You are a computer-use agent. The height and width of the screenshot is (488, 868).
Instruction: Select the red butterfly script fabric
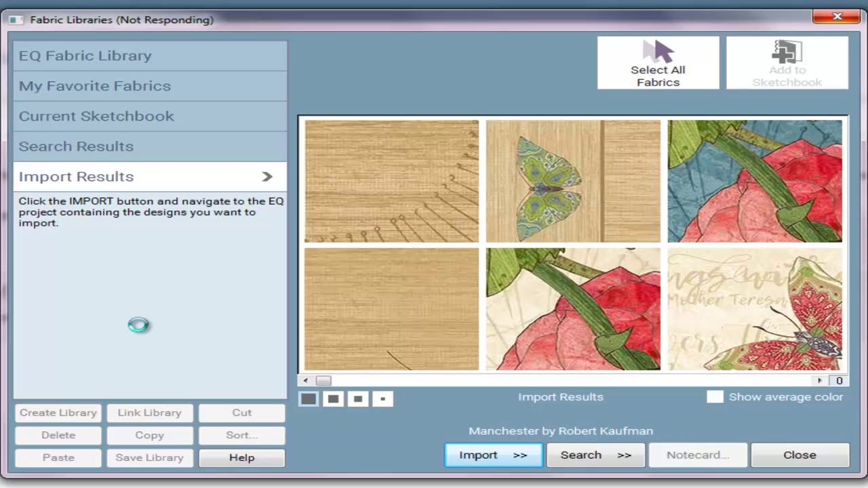pos(755,309)
